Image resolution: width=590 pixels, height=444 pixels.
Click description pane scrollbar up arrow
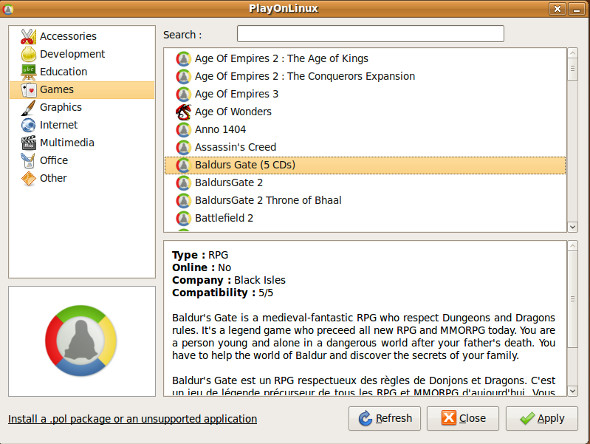coord(572,246)
